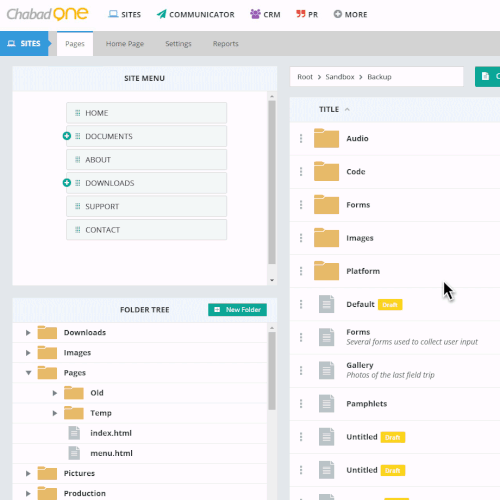Select the ABOUT site menu item
This screenshot has width=500, height=500.
[x=146, y=160]
